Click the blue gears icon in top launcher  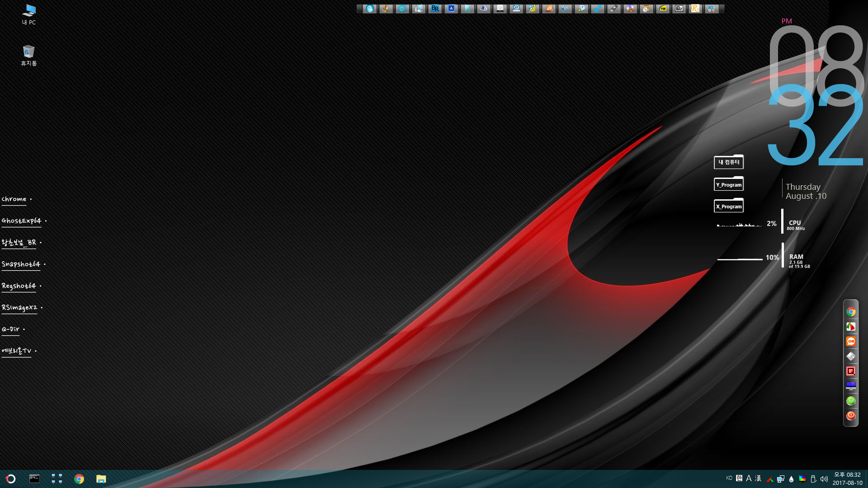(x=598, y=9)
